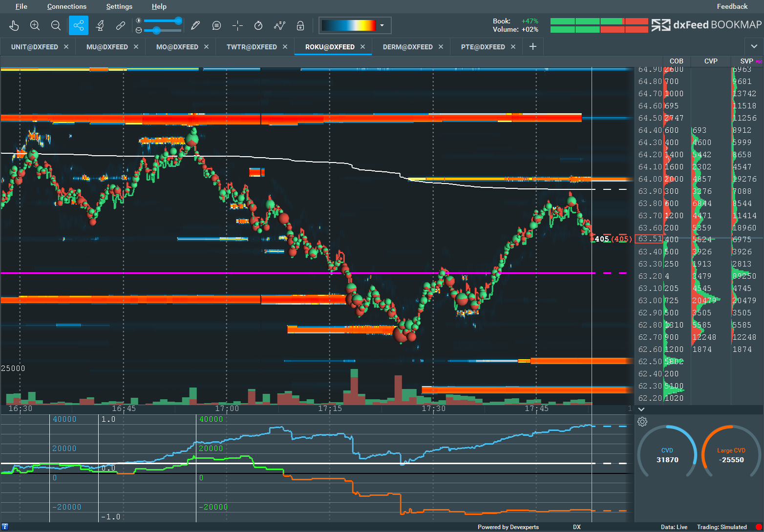Image resolution: width=764 pixels, height=532 pixels.
Task: Click the lower dot size slider handle
Action: click(156, 30)
